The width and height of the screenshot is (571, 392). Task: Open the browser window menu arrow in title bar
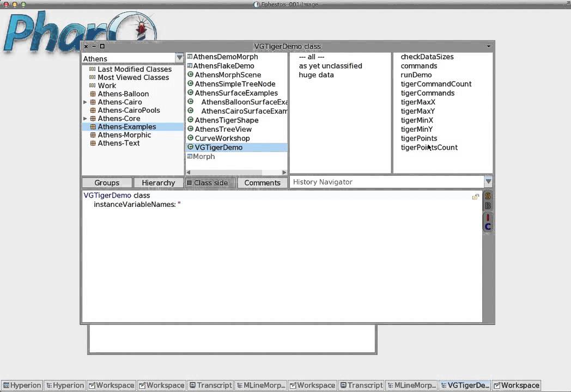point(489,46)
